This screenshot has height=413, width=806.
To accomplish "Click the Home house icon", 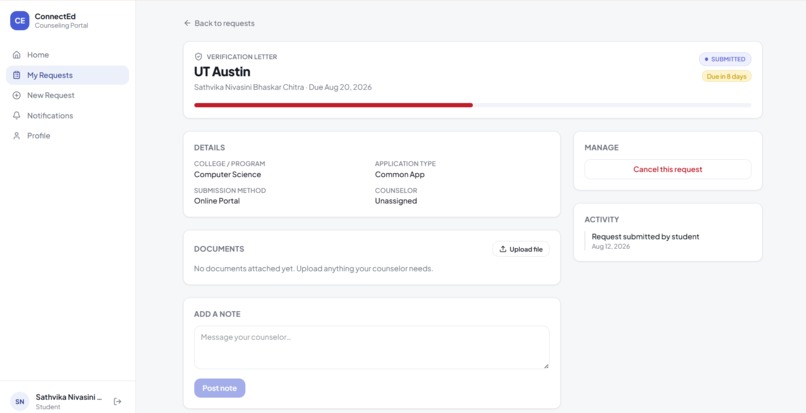I will pyautogui.click(x=16, y=55).
